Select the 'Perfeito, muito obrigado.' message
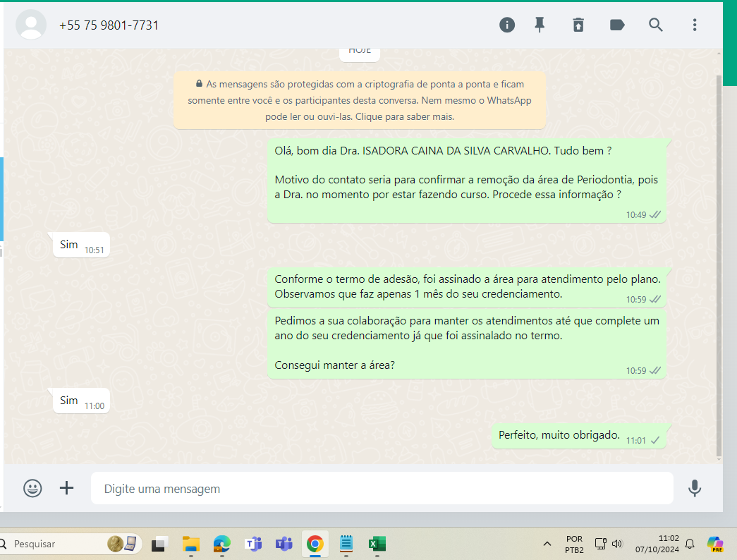Screen dimensions: 737x560 (x=579, y=436)
